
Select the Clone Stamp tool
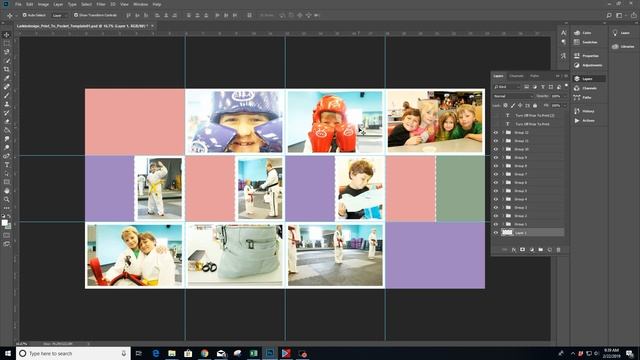click(x=7, y=104)
